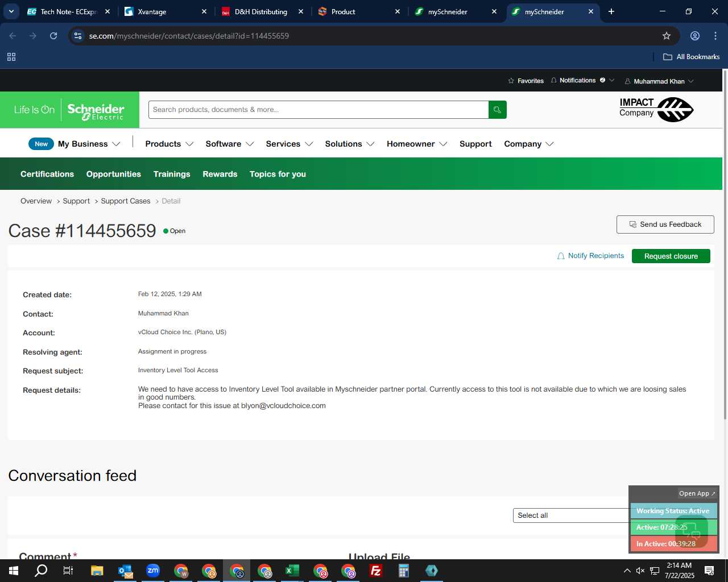Open the Chrome three-dot menu
This screenshot has height=582, width=728.
[715, 36]
